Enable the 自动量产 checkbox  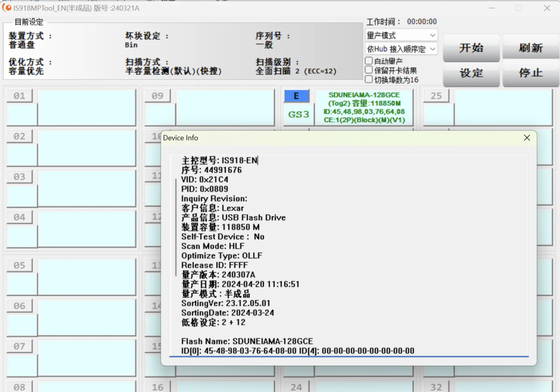(369, 61)
